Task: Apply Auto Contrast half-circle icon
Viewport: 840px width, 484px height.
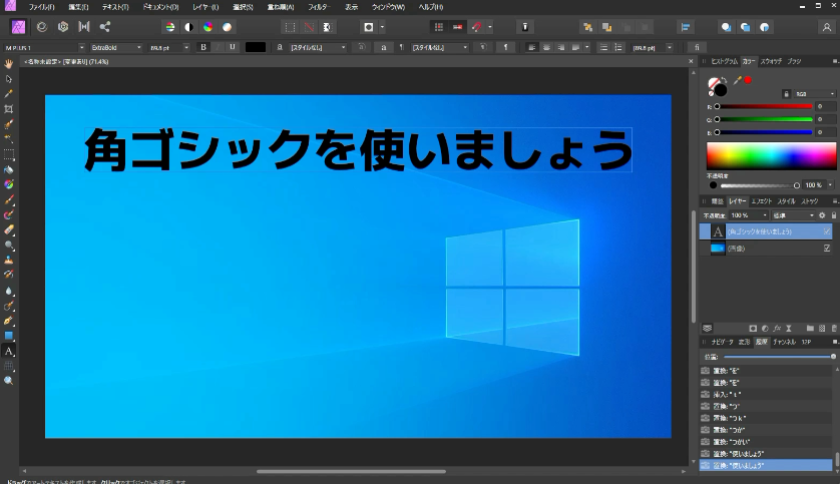Action: (x=189, y=27)
